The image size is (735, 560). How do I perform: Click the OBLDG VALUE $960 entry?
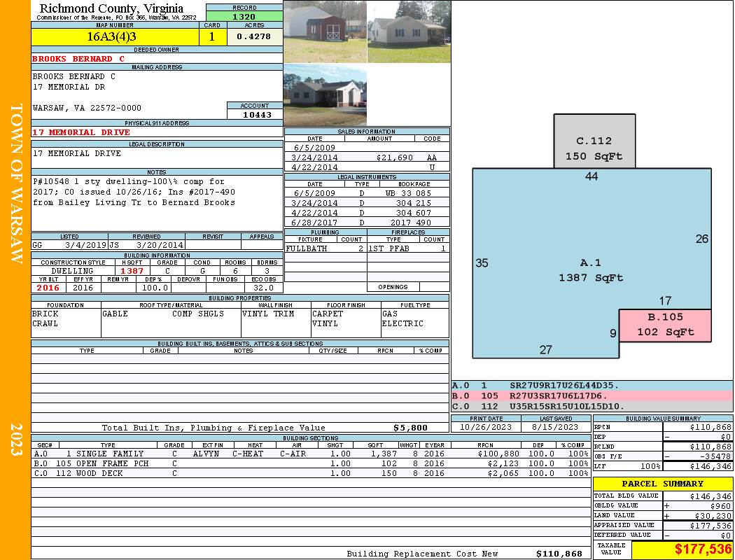663,505
